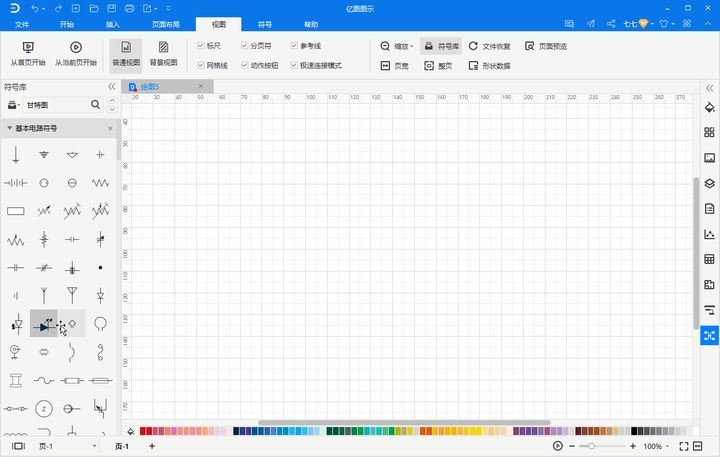Click file recovery (文件恢复) button
The height and width of the screenshot is (457, 720).
tap(489, 46)
